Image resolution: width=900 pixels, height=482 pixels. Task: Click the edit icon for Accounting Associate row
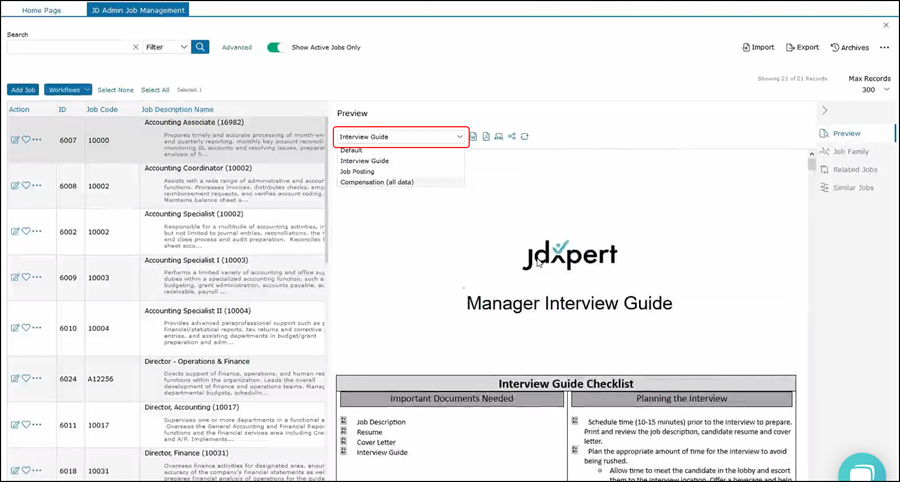tap(15, 139)
